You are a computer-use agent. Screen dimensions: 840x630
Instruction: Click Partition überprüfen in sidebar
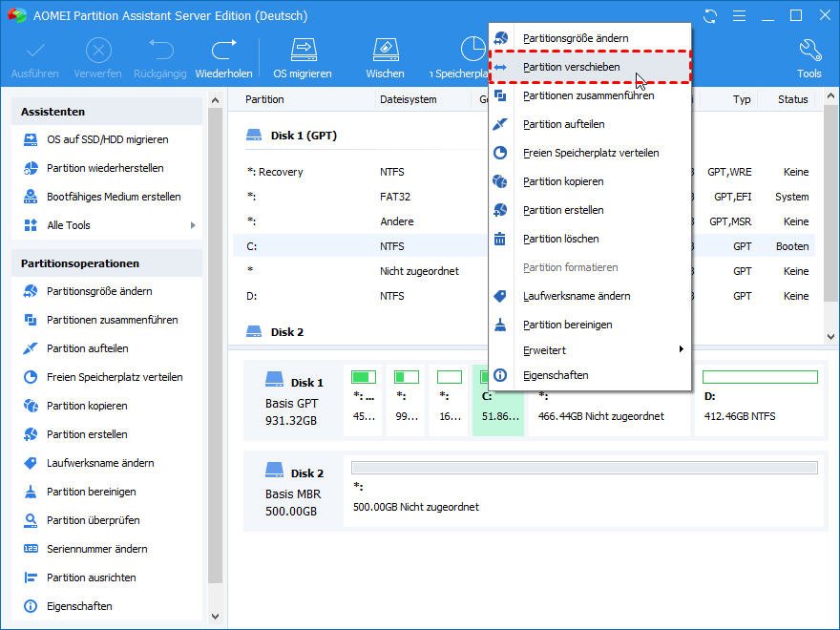pos(94,520)
